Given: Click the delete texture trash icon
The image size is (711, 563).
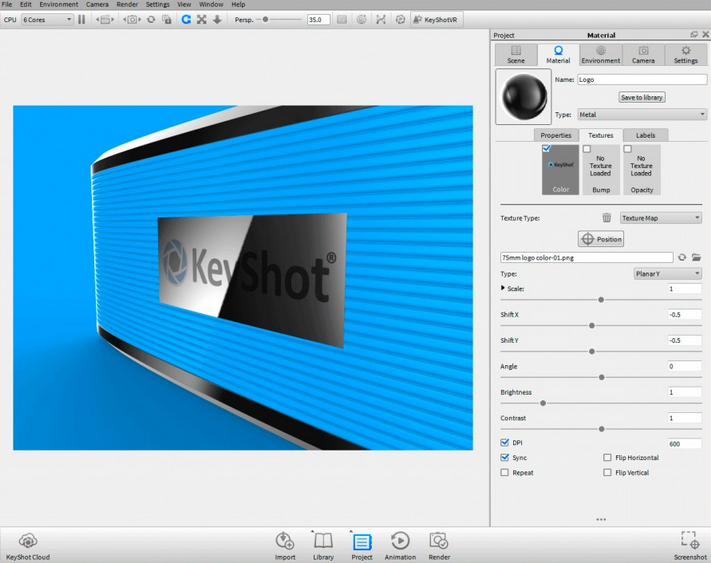Looking at the screenshot, I should pyautogui.click(x=606, y=218).
